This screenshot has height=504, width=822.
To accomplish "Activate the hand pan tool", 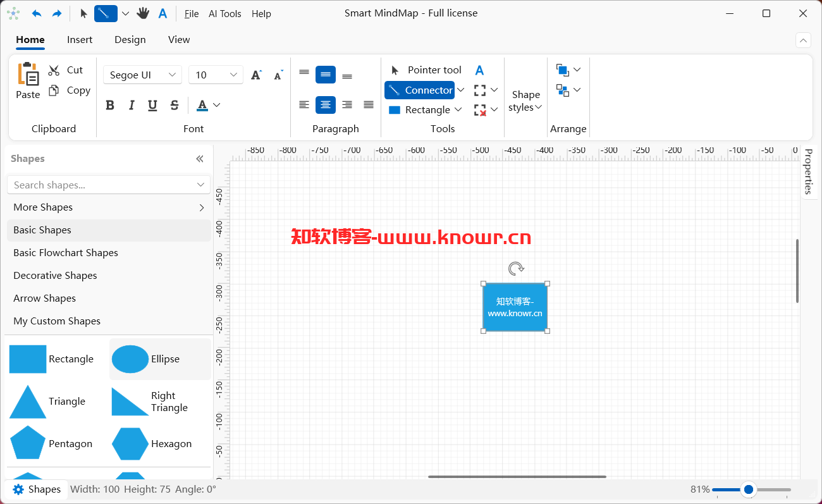I will click(x=143, y=13).
